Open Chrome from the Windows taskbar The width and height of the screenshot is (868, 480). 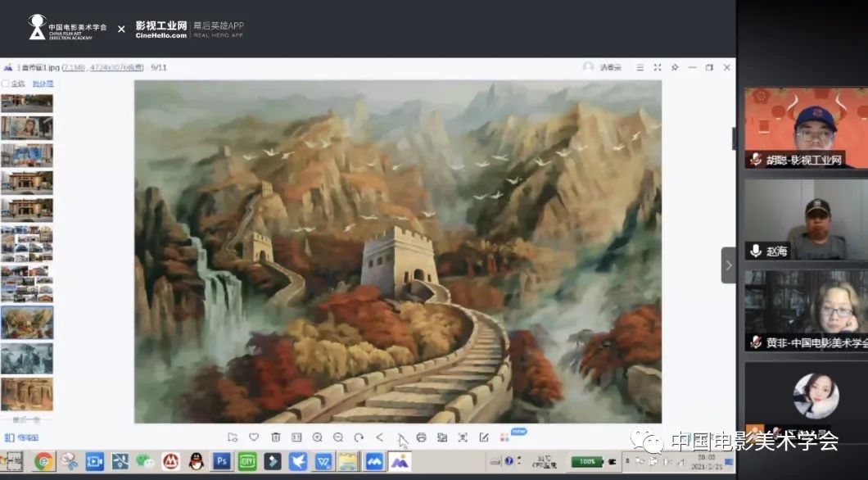(43, 461)
